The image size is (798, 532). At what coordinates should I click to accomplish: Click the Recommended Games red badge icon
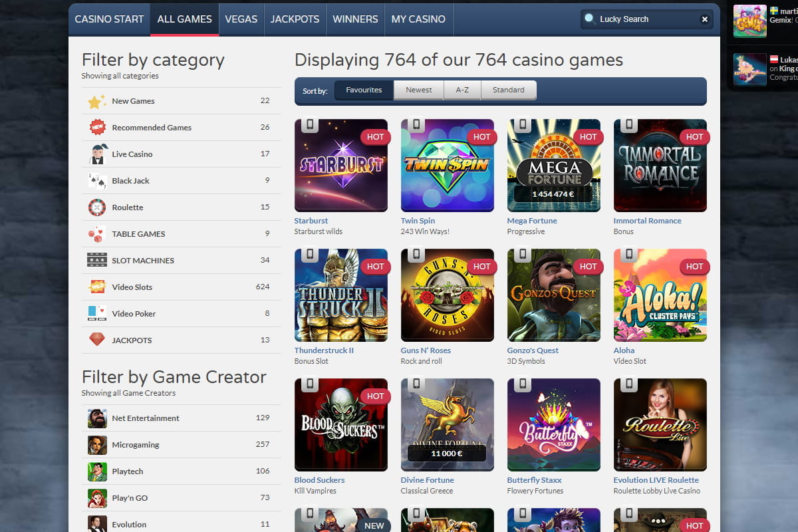(x=97, y=127)
